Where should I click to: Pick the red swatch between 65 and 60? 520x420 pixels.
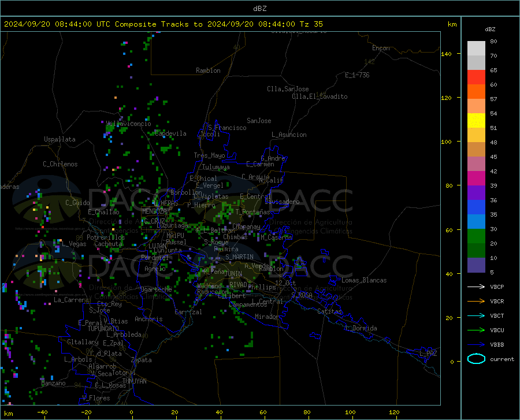[x=476, y=77]
